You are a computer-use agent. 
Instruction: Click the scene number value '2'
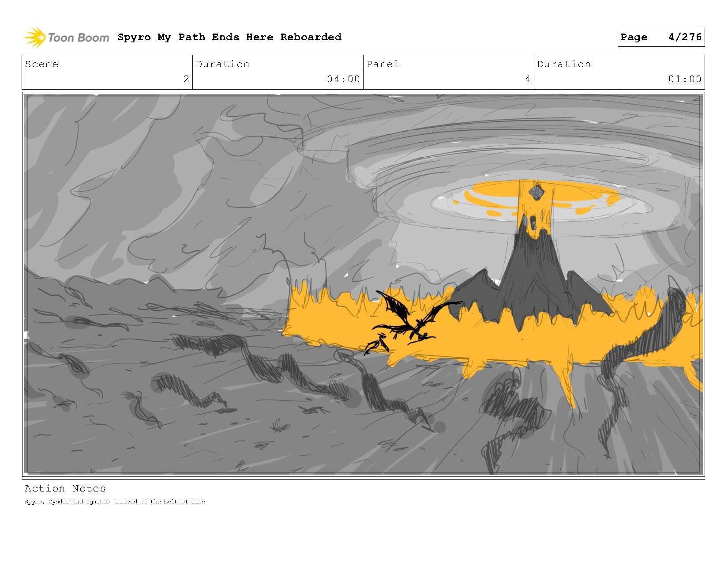point(186,79)
